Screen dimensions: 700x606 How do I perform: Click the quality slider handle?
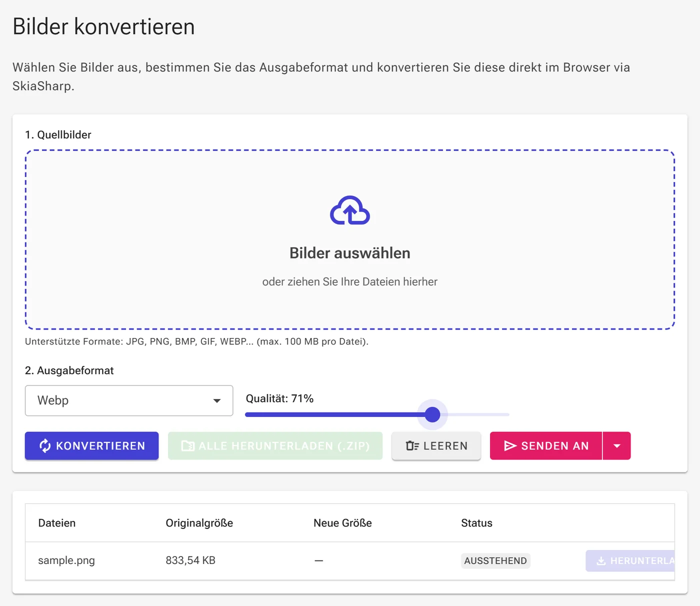click(432, 414)
